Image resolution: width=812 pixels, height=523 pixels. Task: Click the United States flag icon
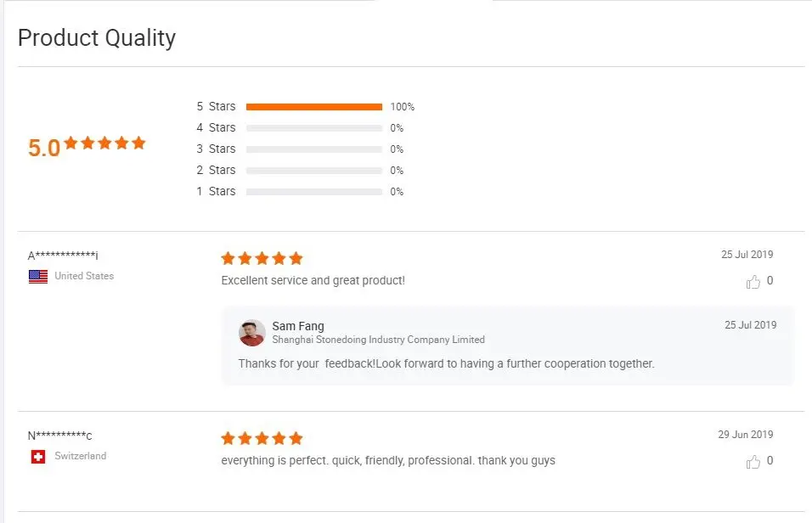(38, 276)
